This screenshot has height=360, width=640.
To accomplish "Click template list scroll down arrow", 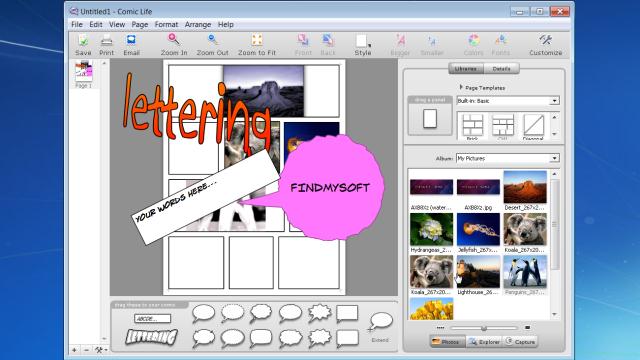I will point(554,134).
